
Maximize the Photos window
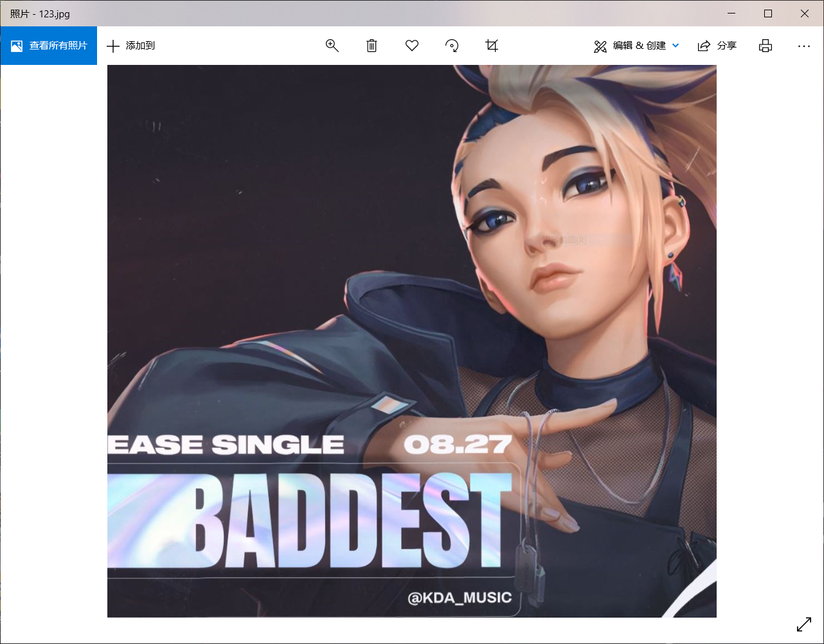(x=768, y=13)
